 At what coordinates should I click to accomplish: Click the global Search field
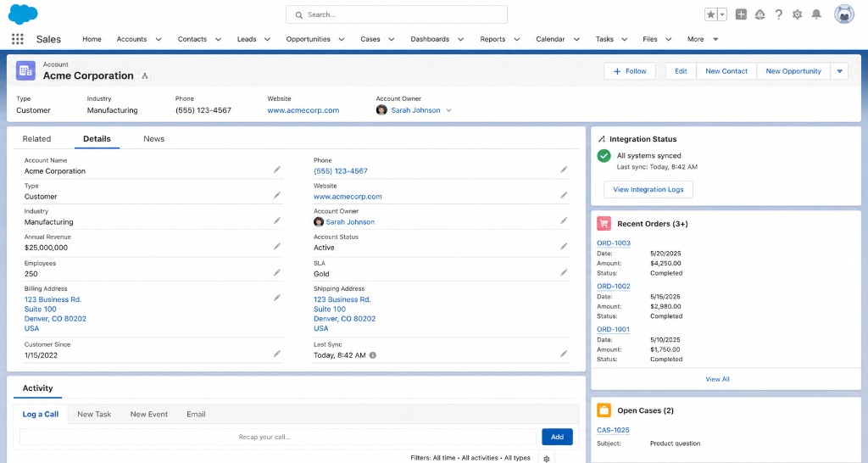pyautogui.click(x=397, y=14)
